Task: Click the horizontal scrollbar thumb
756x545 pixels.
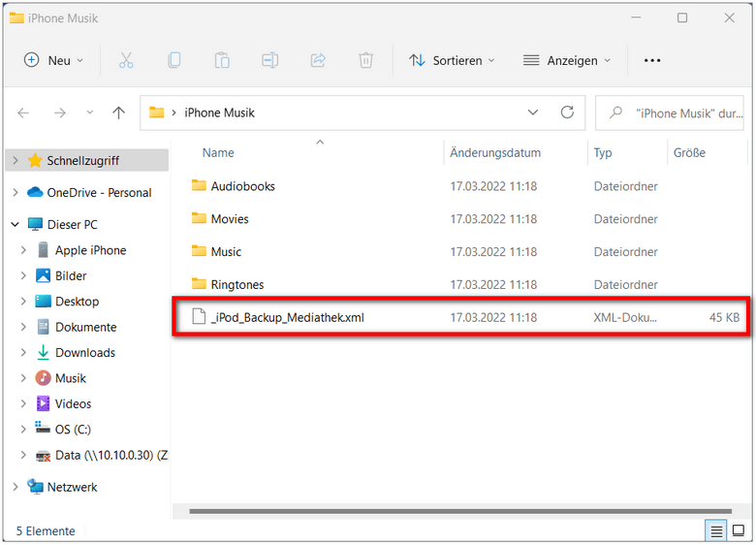Action: point(460,511)
